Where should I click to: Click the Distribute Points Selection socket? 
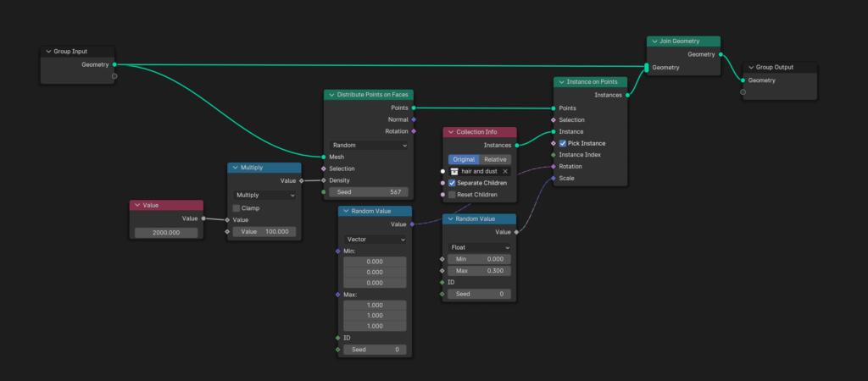[x=324, y=168]
